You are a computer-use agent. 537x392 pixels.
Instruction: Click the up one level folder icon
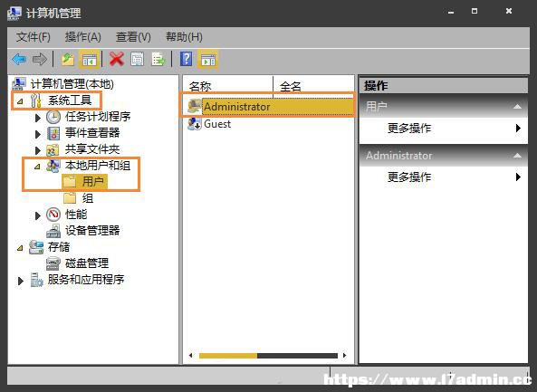pyautogui.click(x=68, y=60)
